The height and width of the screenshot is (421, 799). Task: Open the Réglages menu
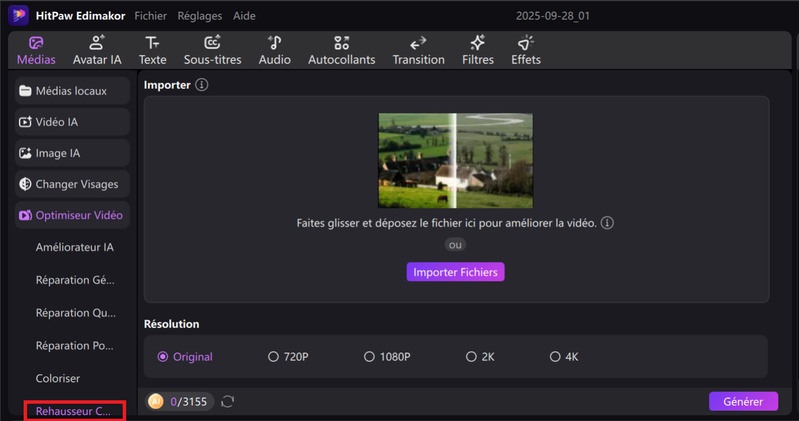tap(200, 16)
